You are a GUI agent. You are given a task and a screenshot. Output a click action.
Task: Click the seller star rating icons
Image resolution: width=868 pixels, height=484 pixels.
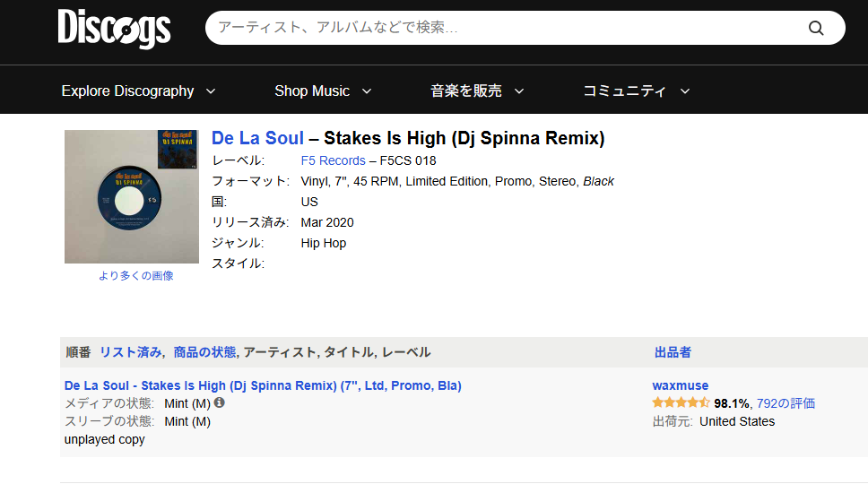[681, 403]
